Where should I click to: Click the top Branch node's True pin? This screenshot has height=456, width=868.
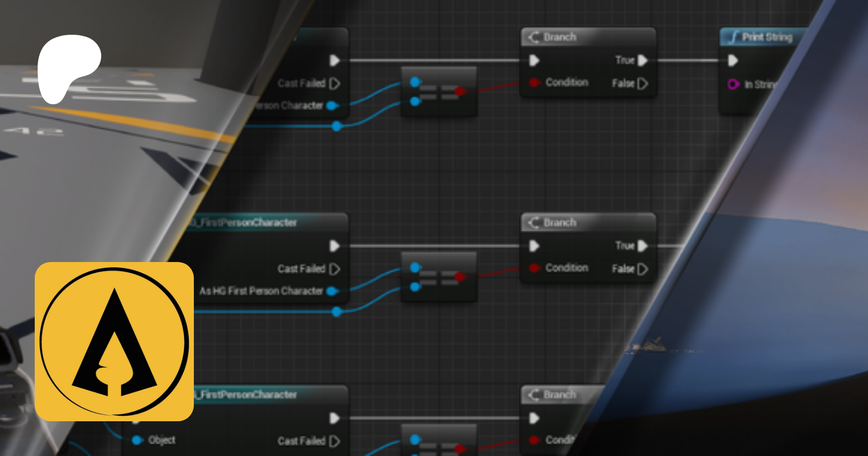tap(642, 60)
